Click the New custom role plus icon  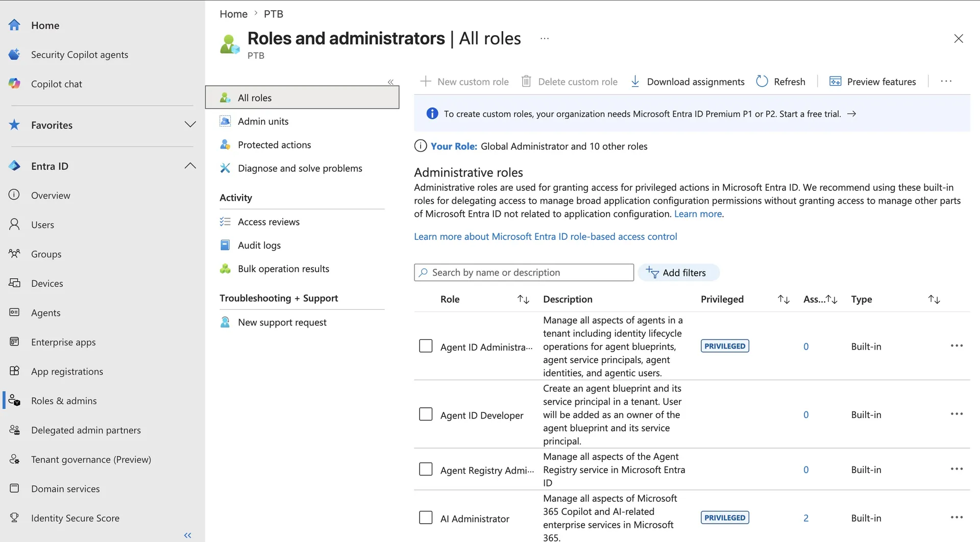point(425,81)
